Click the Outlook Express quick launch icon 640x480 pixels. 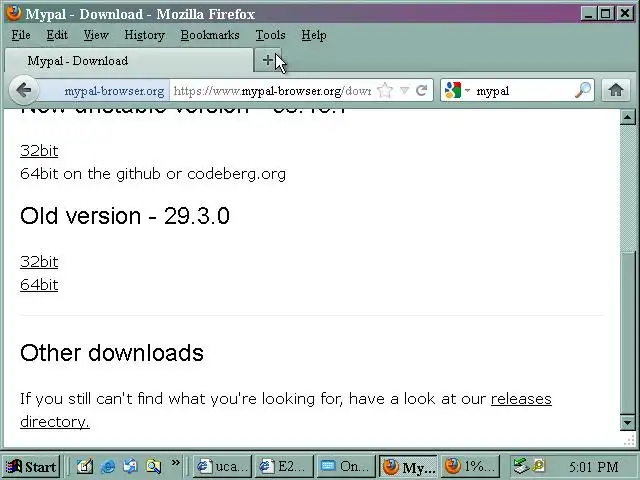130,466
